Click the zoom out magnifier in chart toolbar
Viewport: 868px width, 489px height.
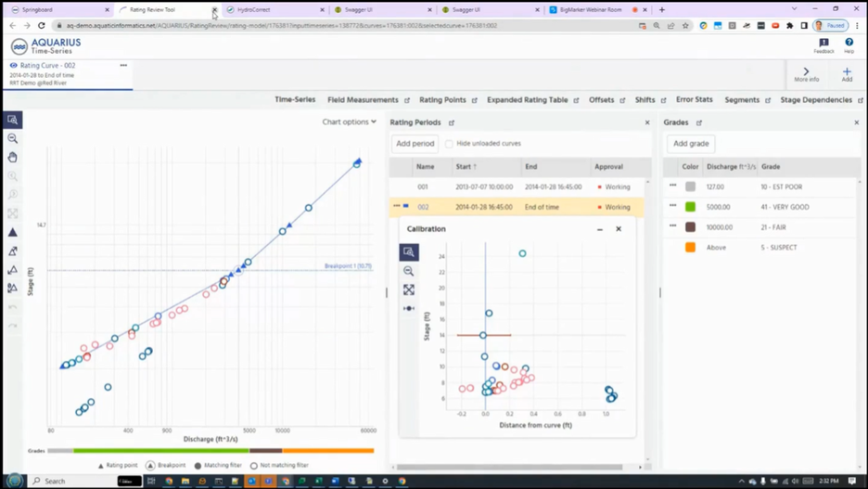click(13, 138)
